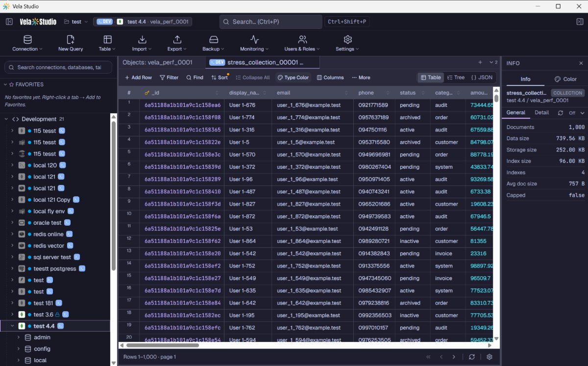Collapse the FAVORITES section
Screen dimensions: 588x366
5,84
